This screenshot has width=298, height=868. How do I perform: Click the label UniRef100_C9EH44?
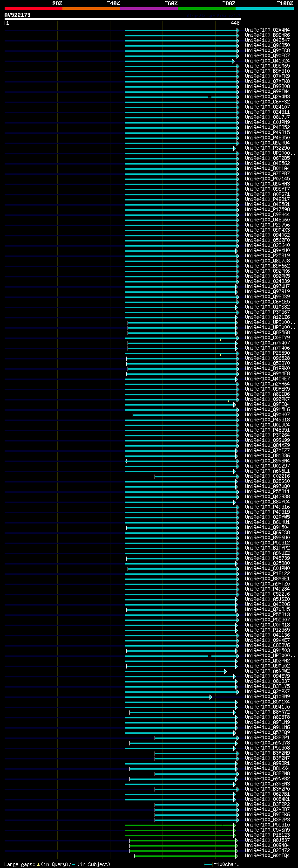267,215
